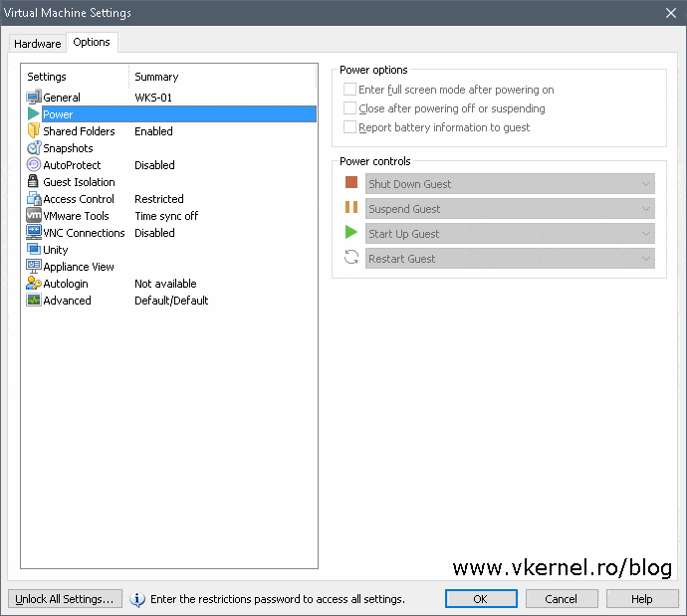Viewport: 687px width, 616px height.
Task: Select the VMware Tools row label
Action: tap(76, 216)
